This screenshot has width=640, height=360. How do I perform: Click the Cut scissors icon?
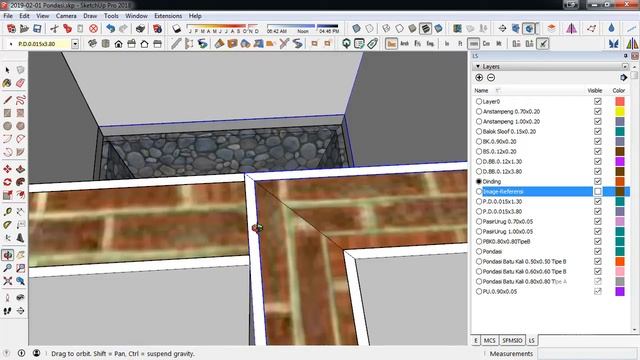pyautogui.click(x=54, y=28)
